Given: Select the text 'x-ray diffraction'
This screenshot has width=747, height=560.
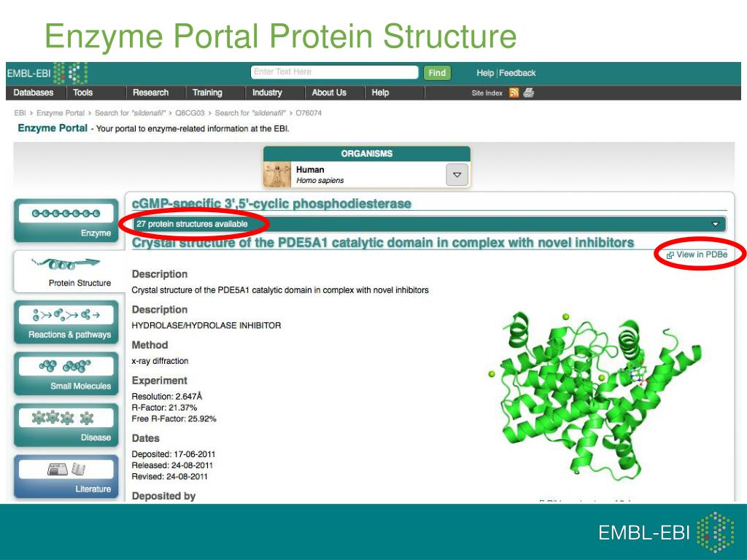Looking at the screenshot, I should [160, 361].
